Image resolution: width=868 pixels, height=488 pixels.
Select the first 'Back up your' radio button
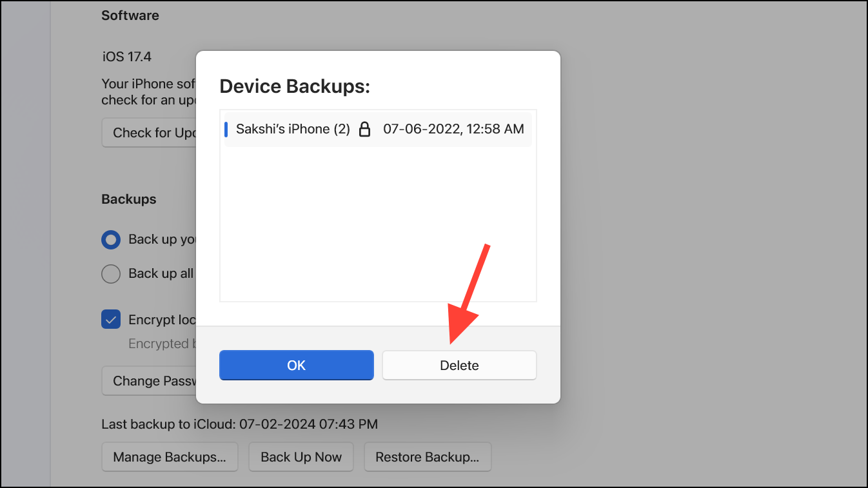point(111,240)
